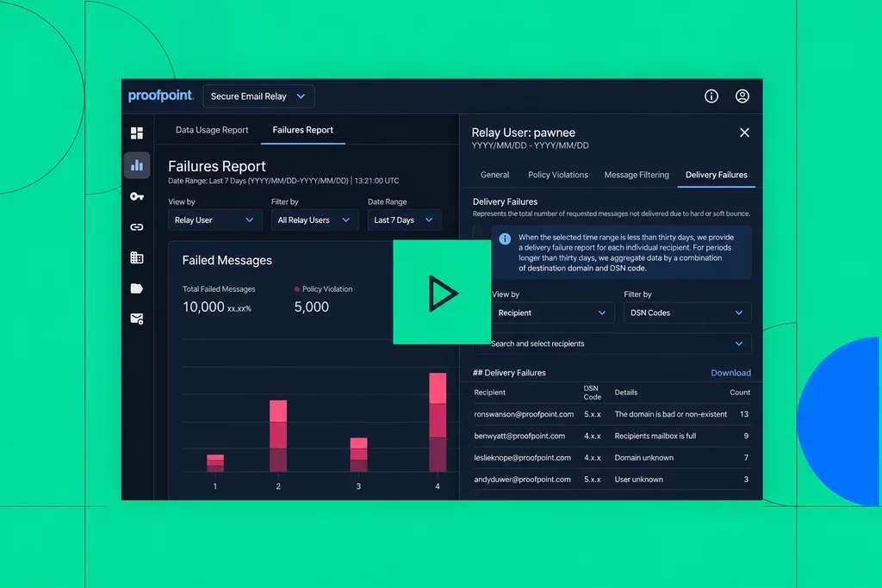Expand the All Relay Users filter dropdown

314,220
